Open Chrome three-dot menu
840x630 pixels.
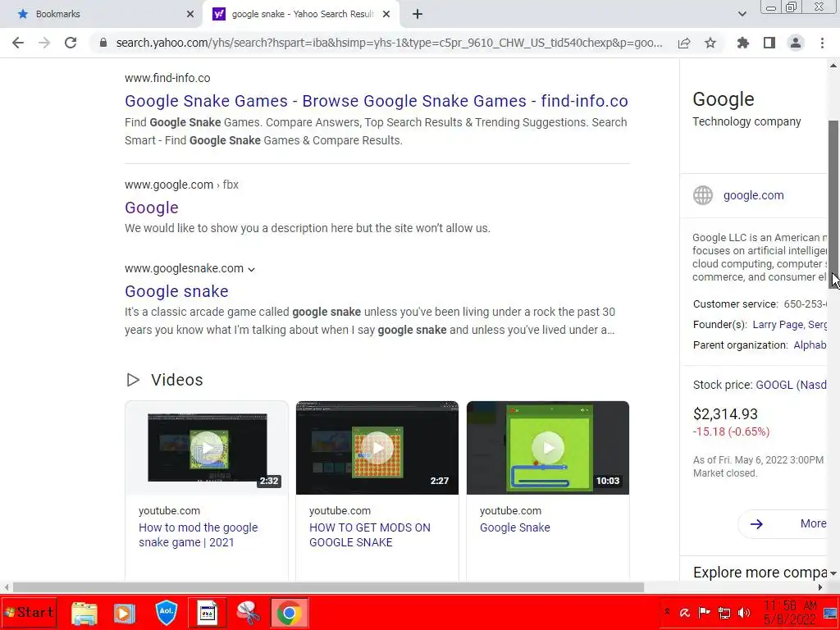[822, 43]
